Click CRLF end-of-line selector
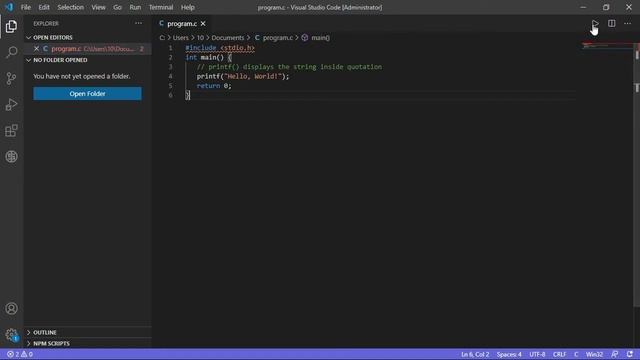This screenshot has height=360, width=640. tap(559, 354)
